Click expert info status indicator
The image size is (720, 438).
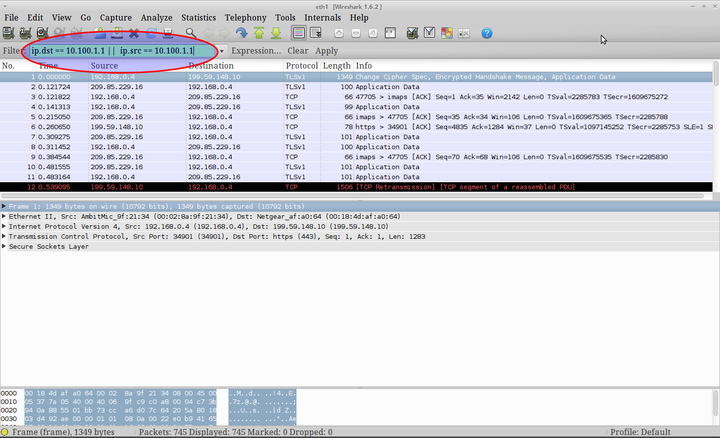pos(5,432)
